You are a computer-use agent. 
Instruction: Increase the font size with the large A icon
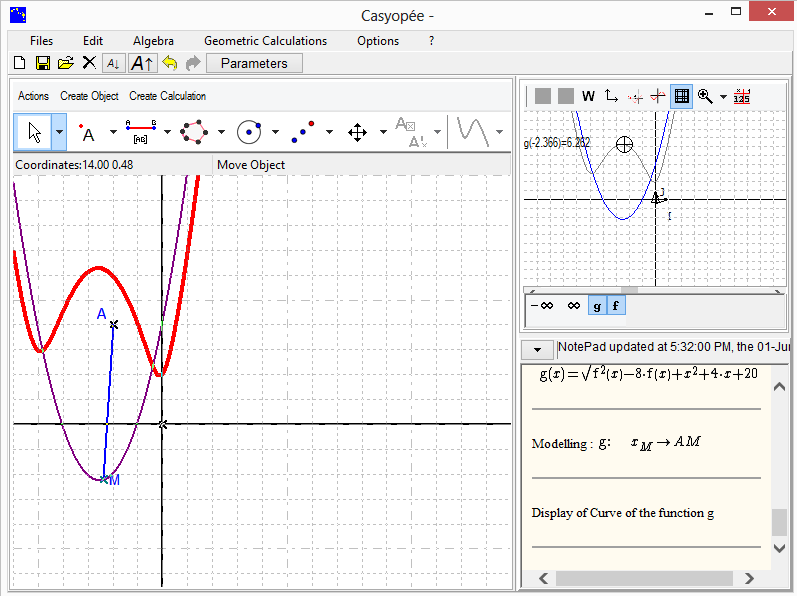pyautogui.click(x=142, y=64)
